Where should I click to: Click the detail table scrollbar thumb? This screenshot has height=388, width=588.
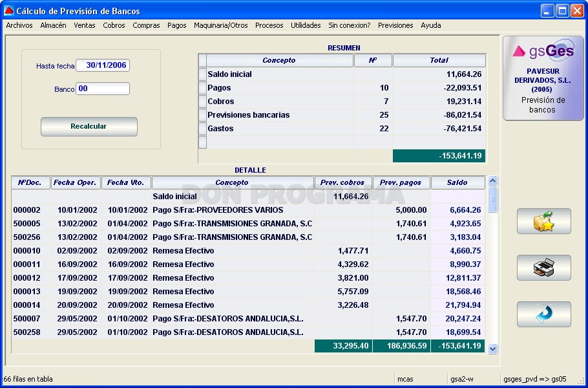click(x=493, y=200)
